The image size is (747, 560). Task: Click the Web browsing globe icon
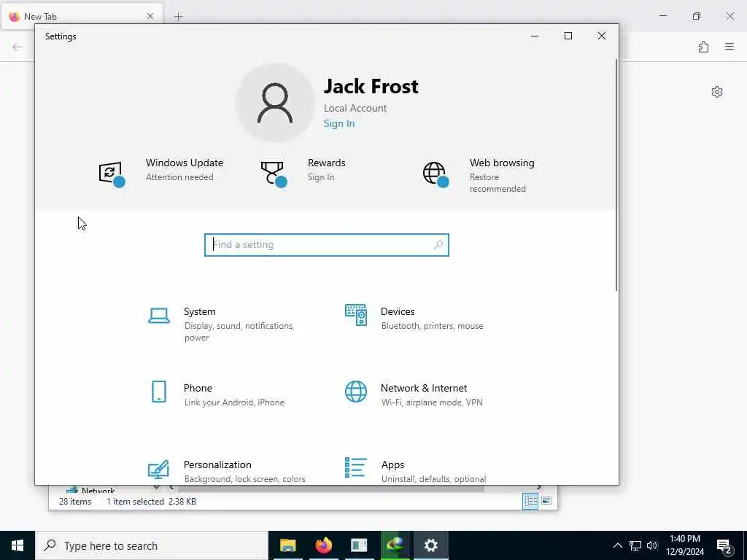[x=436, y=174]
